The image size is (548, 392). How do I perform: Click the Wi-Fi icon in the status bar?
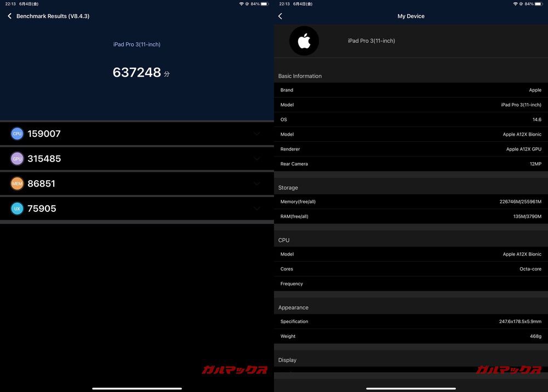[242, 3]
